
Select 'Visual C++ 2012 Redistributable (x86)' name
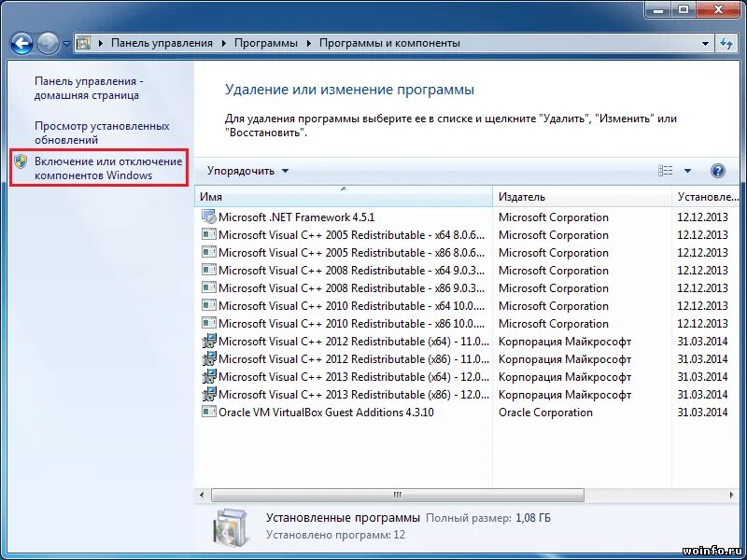[x=354, y=359]
